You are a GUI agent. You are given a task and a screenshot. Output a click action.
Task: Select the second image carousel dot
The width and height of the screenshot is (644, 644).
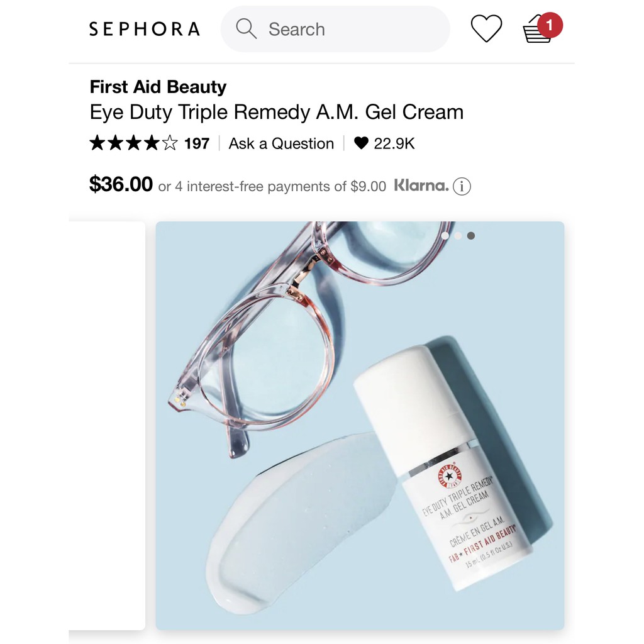(x=458, y=236)
